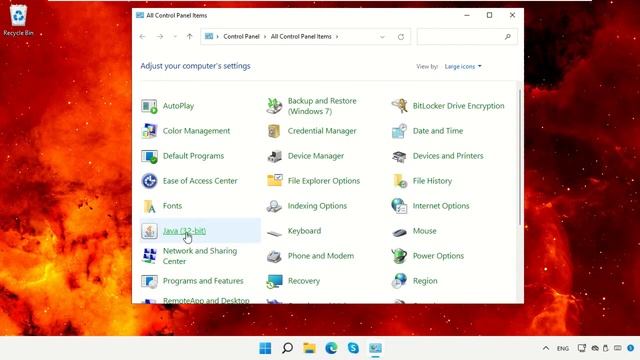Select the Devices and Printers icon

[399, 156]
